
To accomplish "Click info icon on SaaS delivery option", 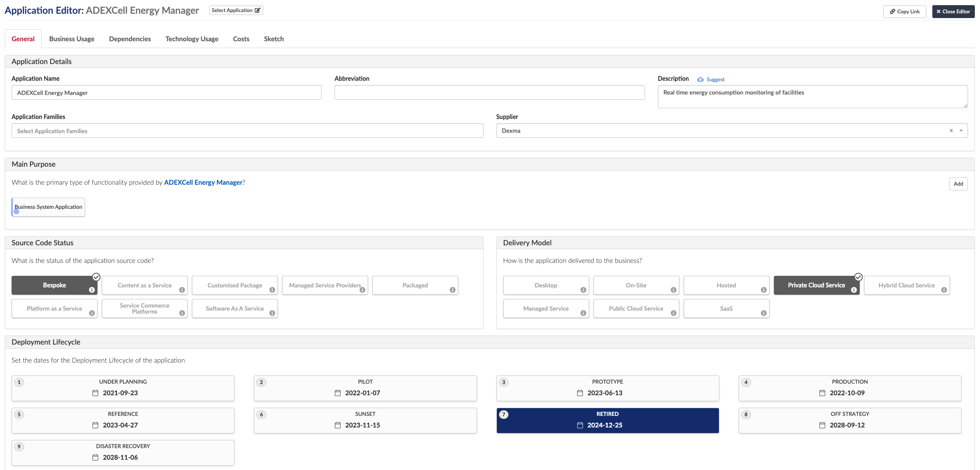I will pos(764,313).
